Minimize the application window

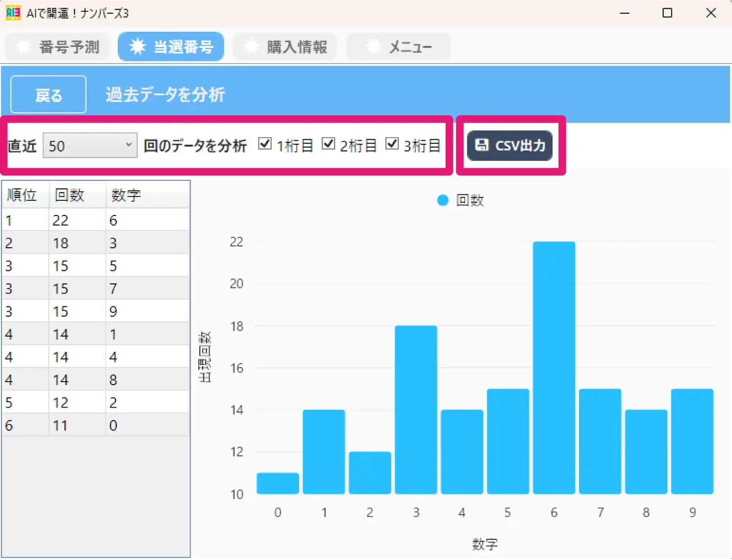(x=624, y=13)
